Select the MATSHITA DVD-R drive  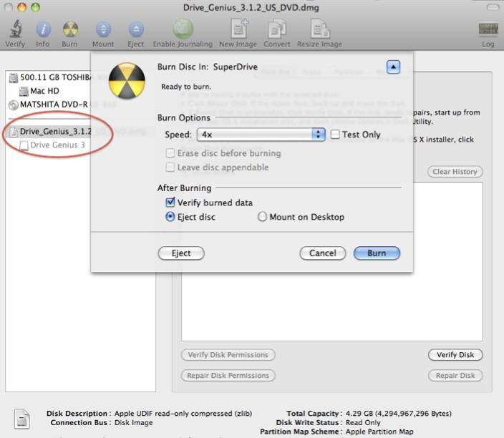49,104
